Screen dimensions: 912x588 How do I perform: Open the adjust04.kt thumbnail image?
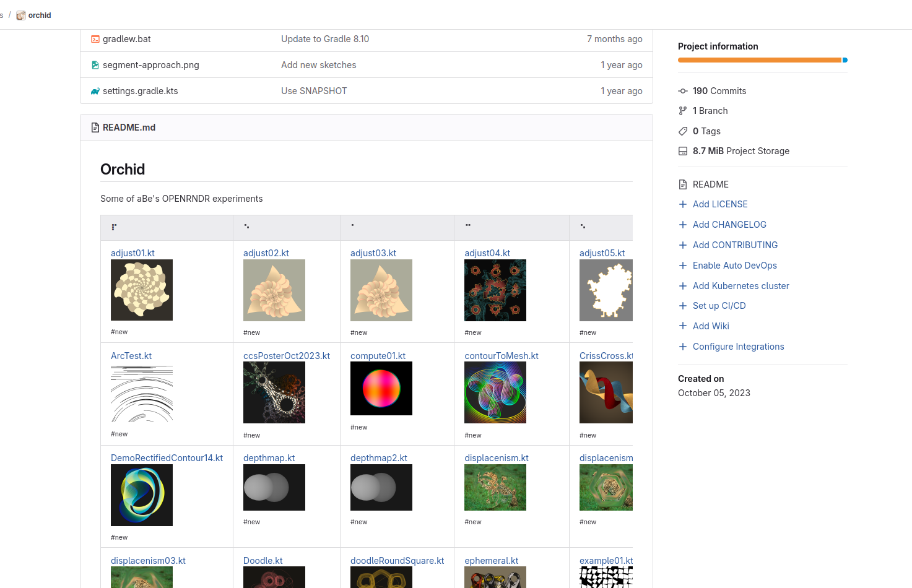[x=495, y=290]
